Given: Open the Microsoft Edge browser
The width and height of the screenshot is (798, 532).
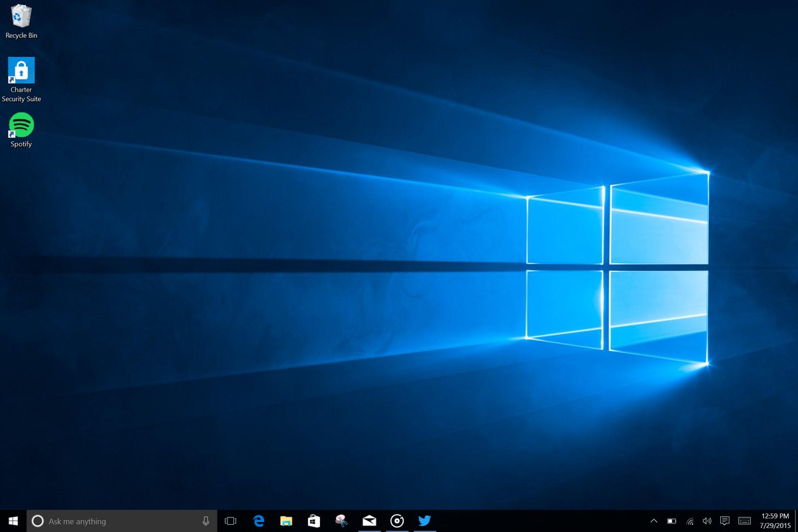Looking at the screenshot, I should click(x=258, y=521).
